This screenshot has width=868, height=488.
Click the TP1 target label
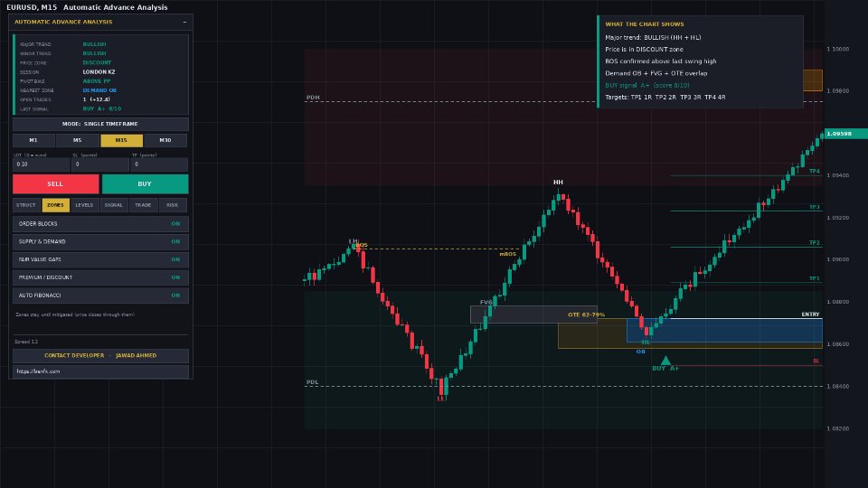click(815, 278)
